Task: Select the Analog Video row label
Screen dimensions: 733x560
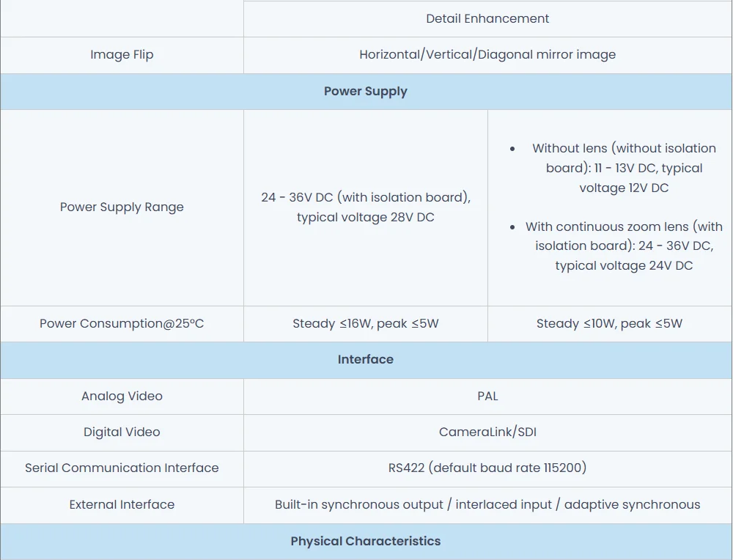Action: point(122,397)
